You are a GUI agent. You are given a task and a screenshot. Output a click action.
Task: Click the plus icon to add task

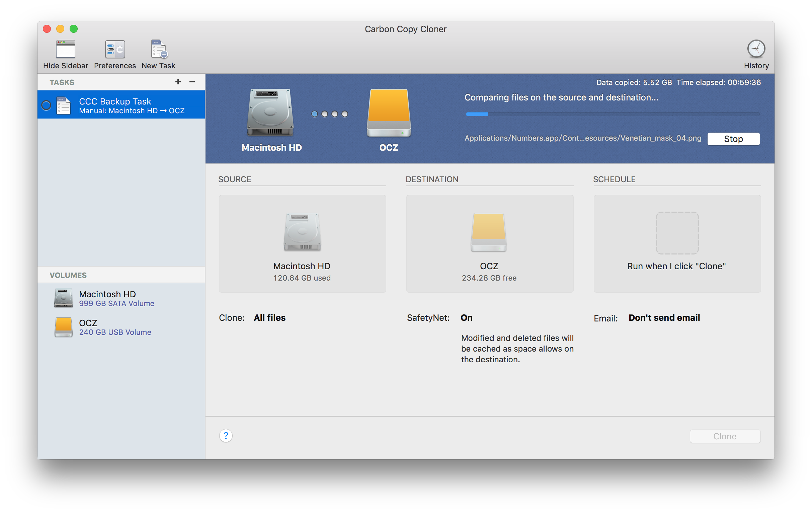tap(178, 82)
